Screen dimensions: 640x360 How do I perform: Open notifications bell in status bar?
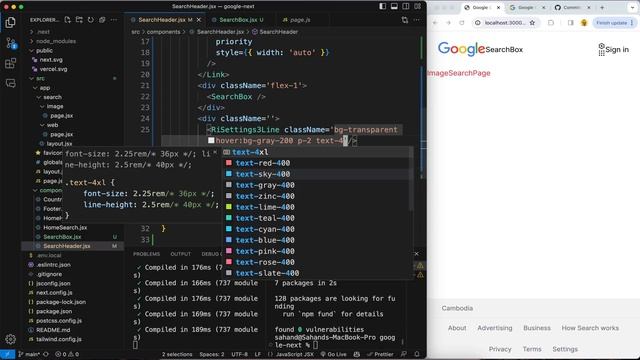point(417,354)
